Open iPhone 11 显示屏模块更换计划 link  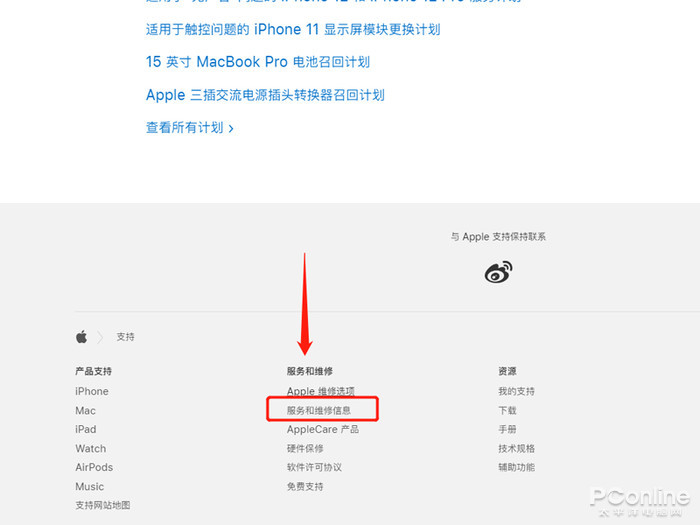293,29
